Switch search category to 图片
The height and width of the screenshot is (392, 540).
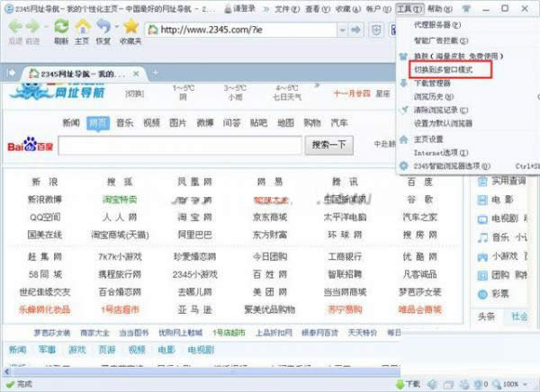pos(178,123)
